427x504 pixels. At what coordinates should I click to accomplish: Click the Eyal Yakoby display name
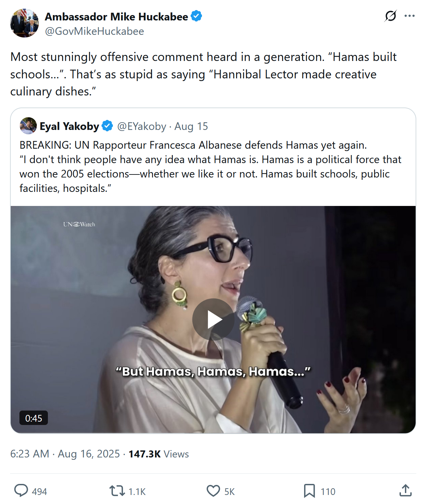click(69, 126)
